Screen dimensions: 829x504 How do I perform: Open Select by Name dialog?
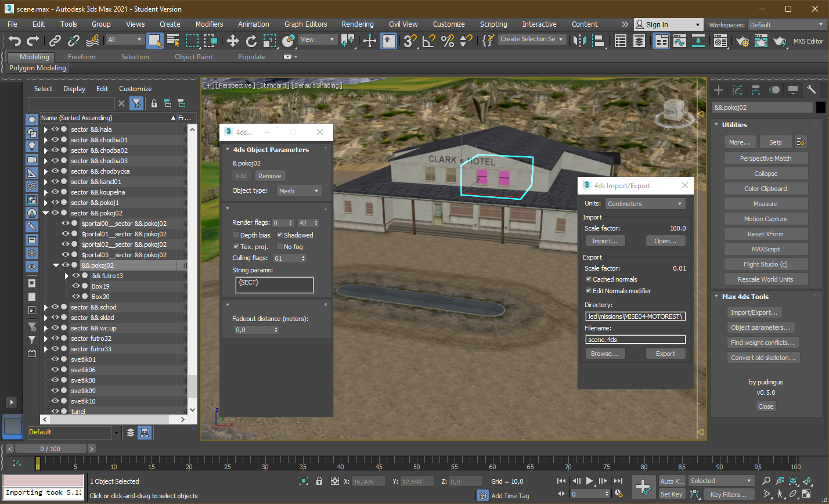pyautogui.click(x=173, y=41)
